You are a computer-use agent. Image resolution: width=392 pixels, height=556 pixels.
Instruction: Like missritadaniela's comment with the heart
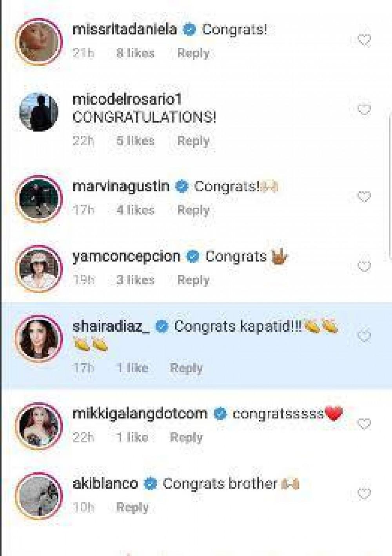[x=364, y=40]
